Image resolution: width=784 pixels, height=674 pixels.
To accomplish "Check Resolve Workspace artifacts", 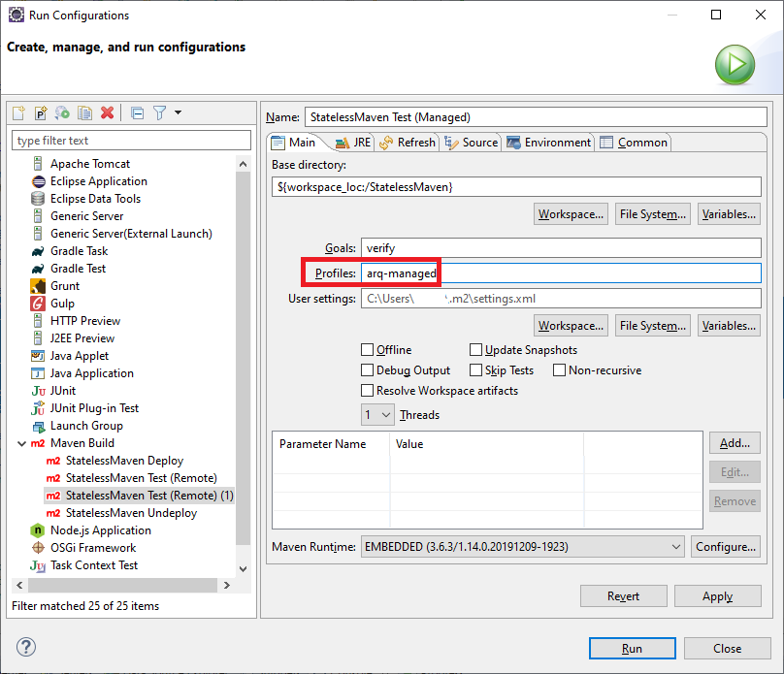I will pyautogui.click(x=368, y=391).
